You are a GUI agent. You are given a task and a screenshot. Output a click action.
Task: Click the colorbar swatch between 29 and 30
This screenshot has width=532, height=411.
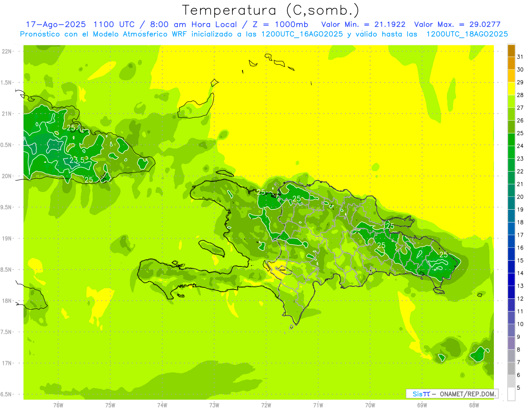coord(511,76)
